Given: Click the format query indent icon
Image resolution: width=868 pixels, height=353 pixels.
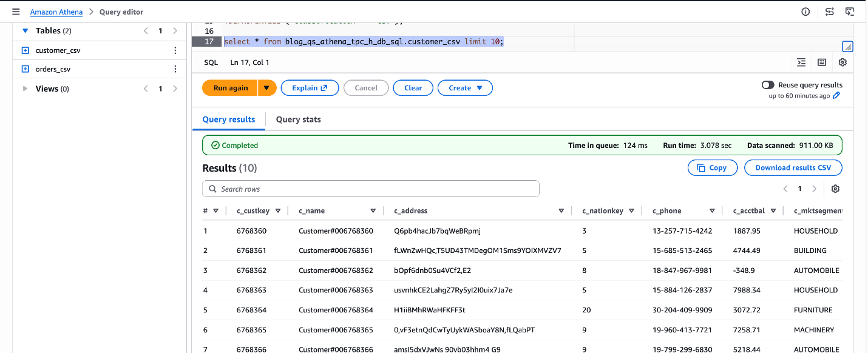Looking at the screenshot, I should pos(801,62).
